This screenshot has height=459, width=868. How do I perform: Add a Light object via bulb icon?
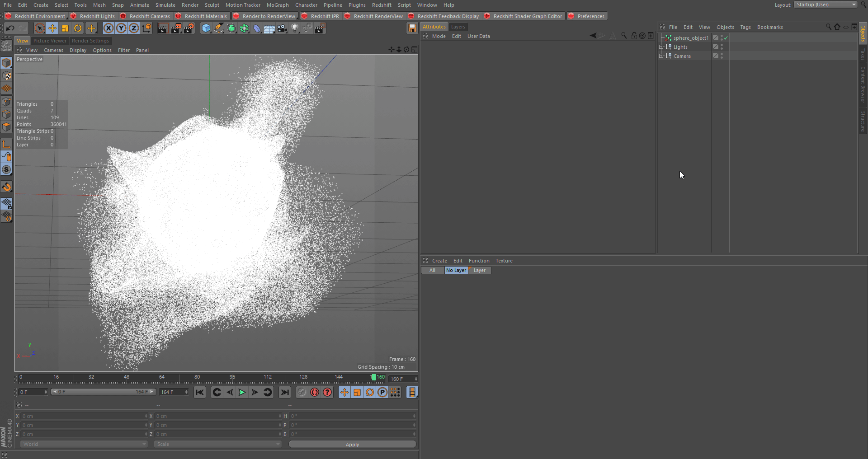(295, 28)
